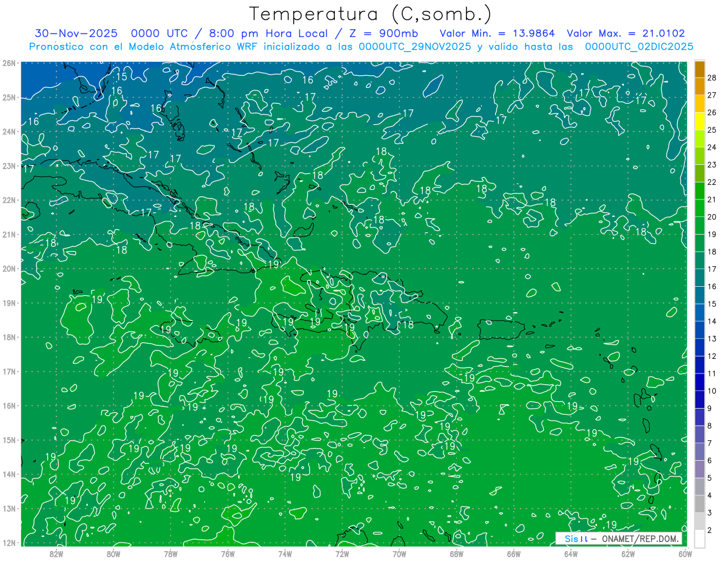Click the 62W longitude axis label

(x=628, y=554)
